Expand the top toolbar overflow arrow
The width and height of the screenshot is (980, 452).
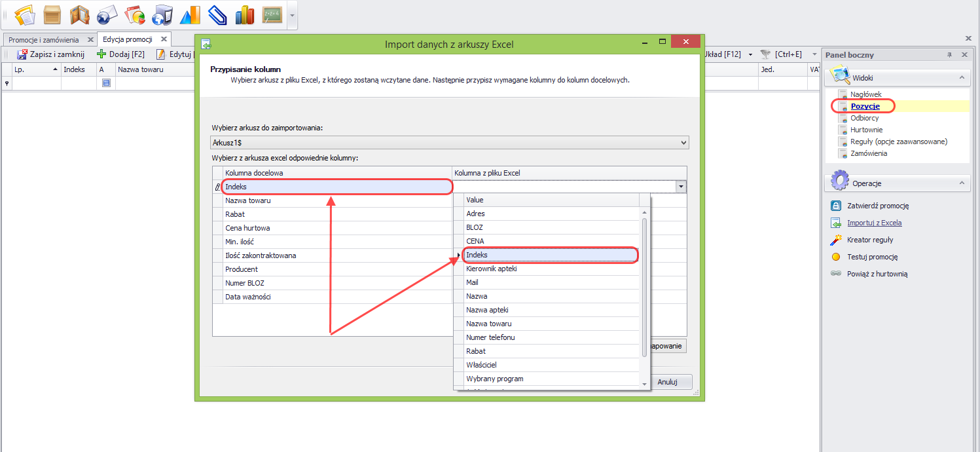coord(292,14)
